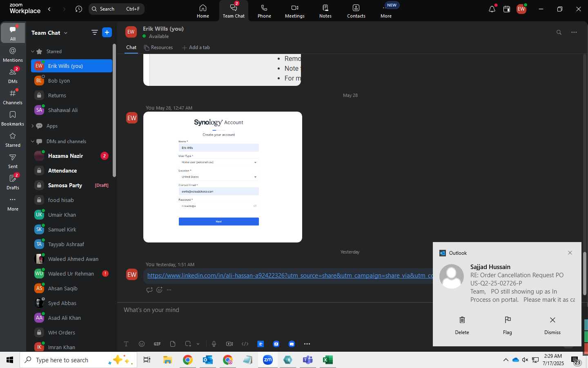Open the Meetings tab
This screenshot has width=588, height=368.
coord(295,11)
